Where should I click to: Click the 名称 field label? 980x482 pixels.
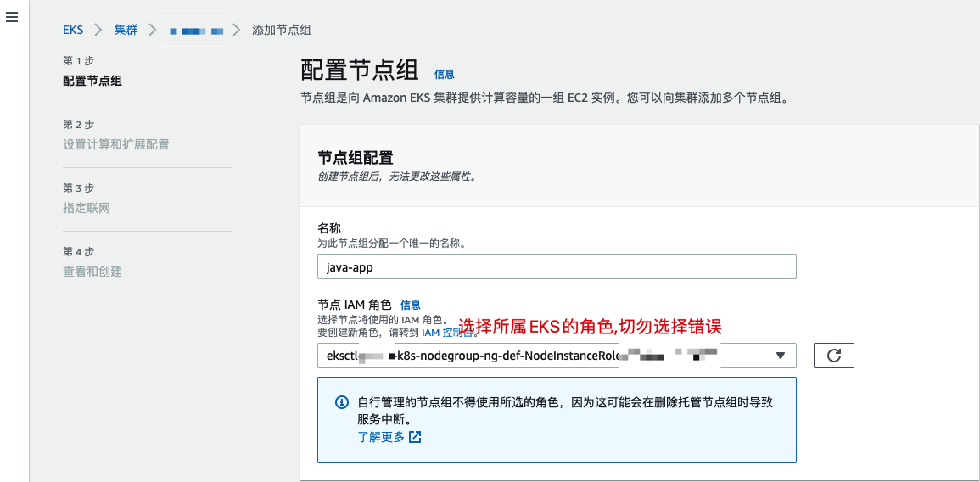point(328,229)
